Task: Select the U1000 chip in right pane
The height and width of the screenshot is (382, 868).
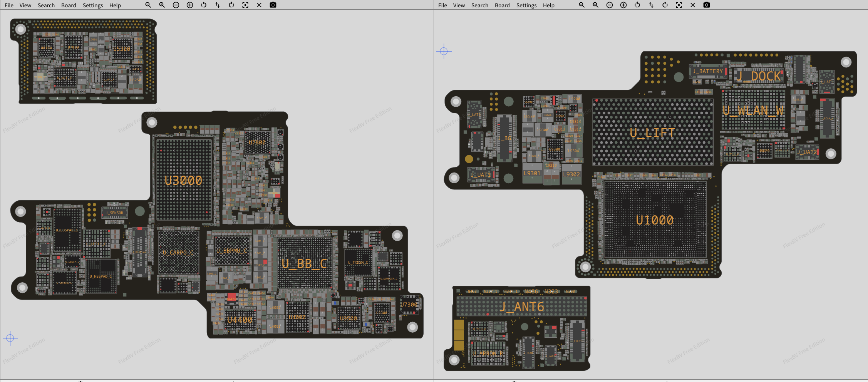Action: 655,220
